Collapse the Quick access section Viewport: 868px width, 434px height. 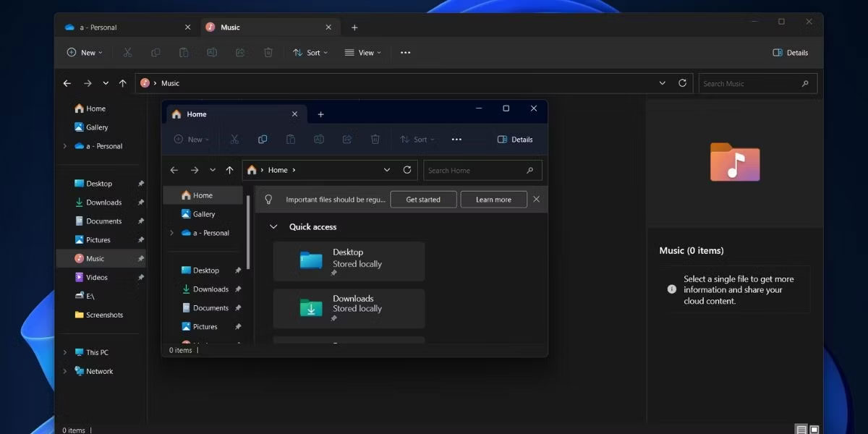(273, 227)
